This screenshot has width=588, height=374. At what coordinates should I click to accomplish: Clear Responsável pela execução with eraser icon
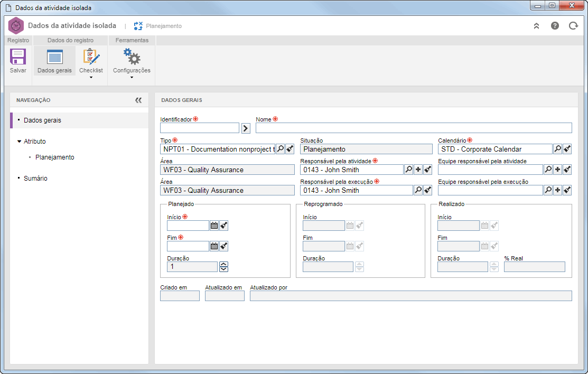tap(427, 190)
